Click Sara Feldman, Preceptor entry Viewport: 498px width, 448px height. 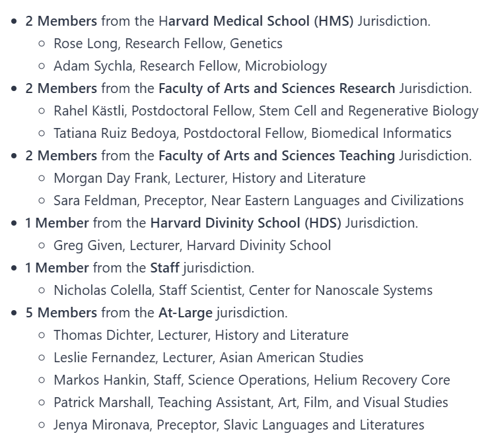258,201
